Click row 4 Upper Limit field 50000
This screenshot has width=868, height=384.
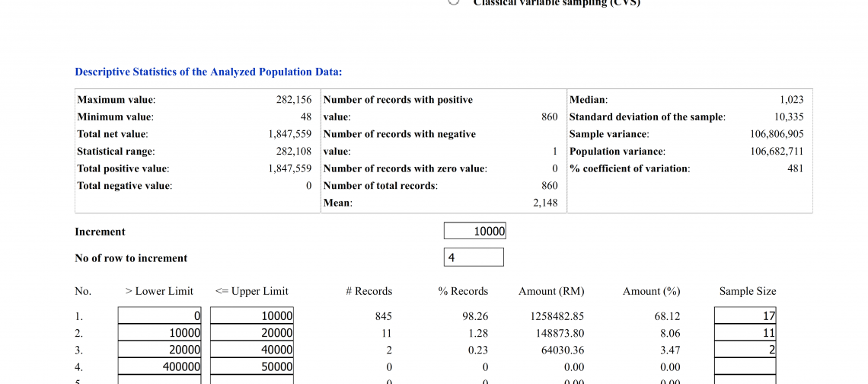(x=252, y=366)
